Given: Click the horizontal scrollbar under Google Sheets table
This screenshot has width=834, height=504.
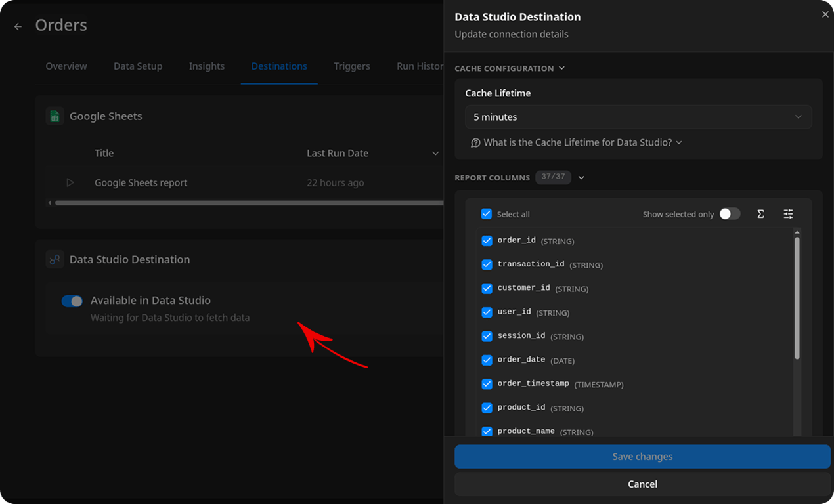Looking at the screenshot, I should coord(250,203).
